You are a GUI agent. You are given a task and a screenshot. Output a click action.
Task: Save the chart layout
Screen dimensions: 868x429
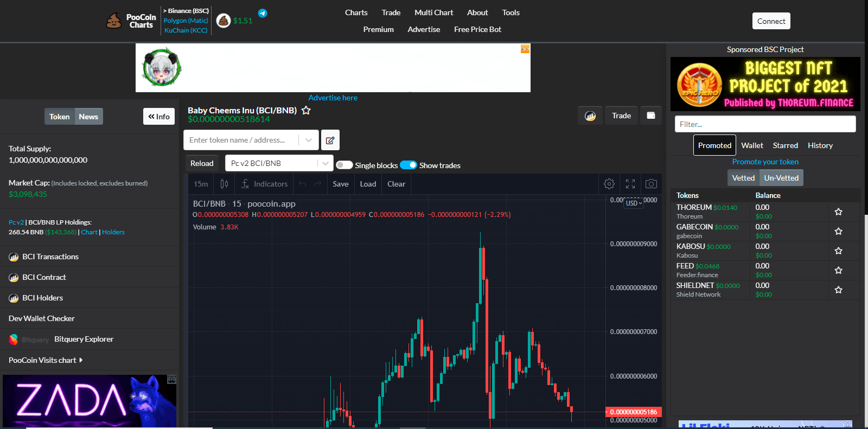pyautogui.click(x=341, y=184)
